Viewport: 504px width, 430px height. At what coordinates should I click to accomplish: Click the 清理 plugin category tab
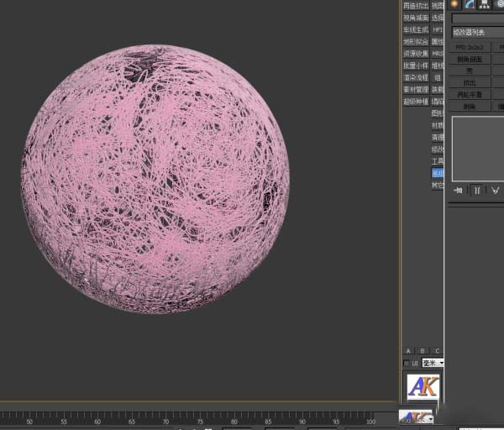(437, 138)
